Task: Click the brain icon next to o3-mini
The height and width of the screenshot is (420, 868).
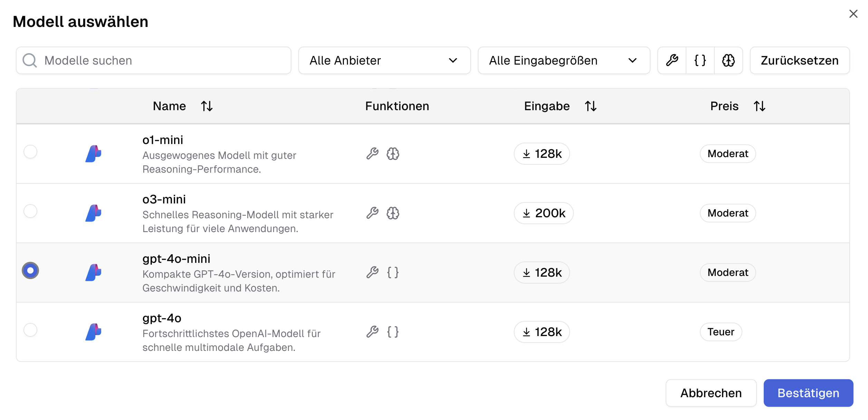Action: (x=393, y=213)
